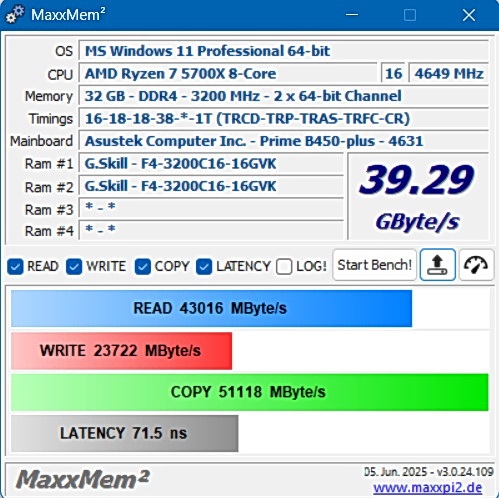Viewport: 499px width, 498px height.
Task: Close the MaxxMem window
Action: point(469,15)
